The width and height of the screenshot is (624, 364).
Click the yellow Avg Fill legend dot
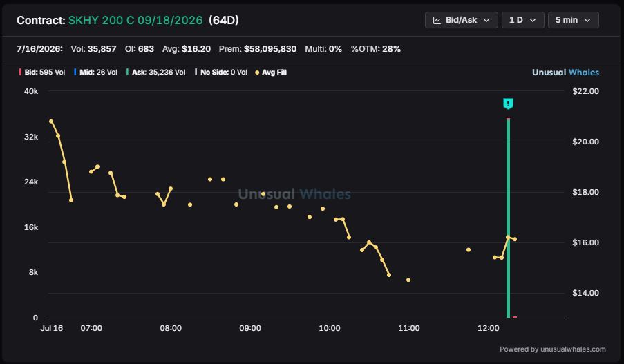coord(257,73)
